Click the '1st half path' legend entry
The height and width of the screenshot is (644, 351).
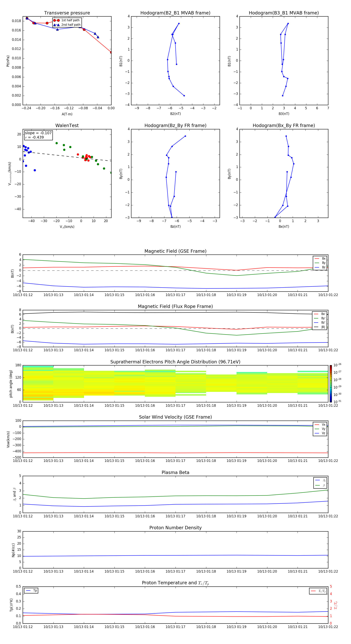pyautogui.click(x=67, y=20)
